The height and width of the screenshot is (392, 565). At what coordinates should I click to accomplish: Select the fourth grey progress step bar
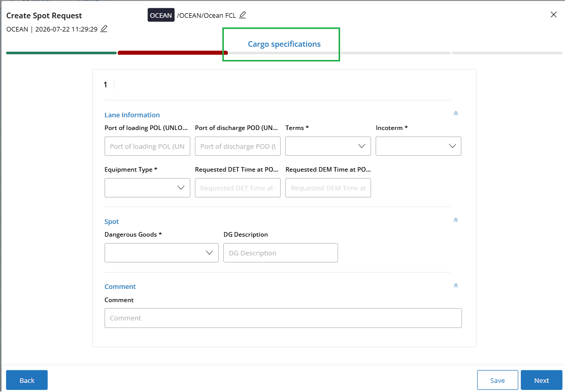(x=395, y=53)
